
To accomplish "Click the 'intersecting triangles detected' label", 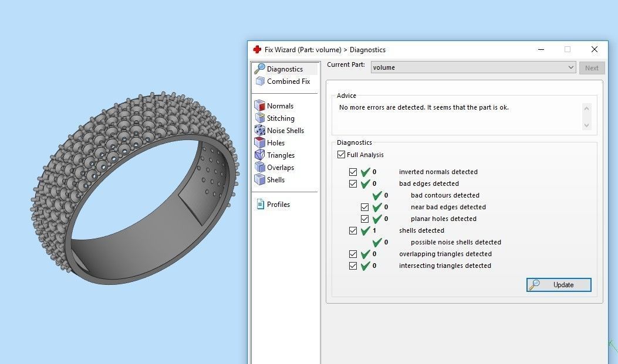I will click(x=445, y=266).
